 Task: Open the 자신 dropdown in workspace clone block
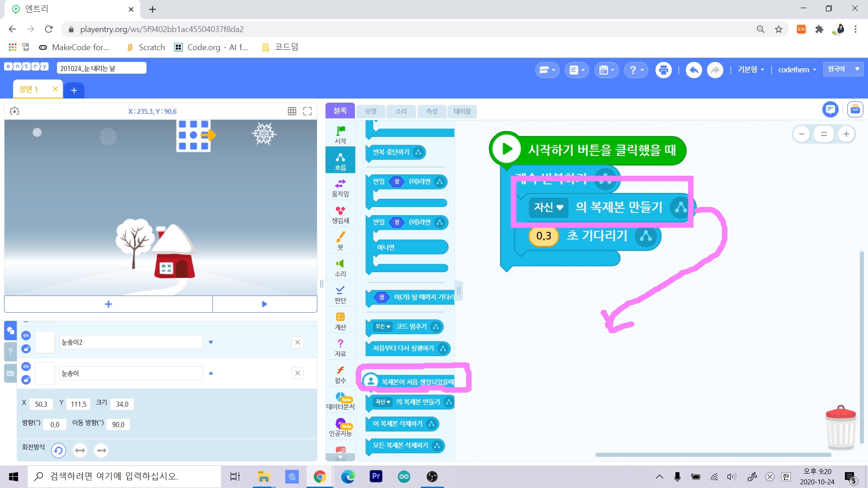coord(548,207)
